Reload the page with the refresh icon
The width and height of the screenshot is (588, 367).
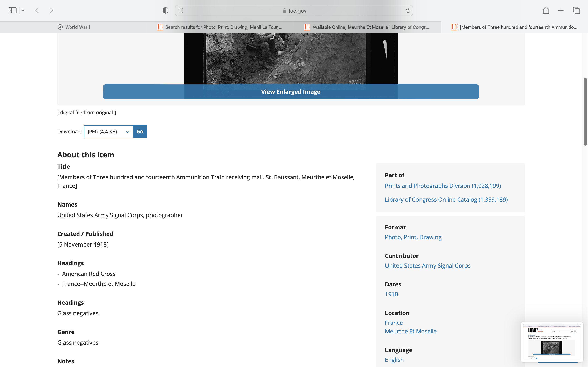(x=408, y=10)
